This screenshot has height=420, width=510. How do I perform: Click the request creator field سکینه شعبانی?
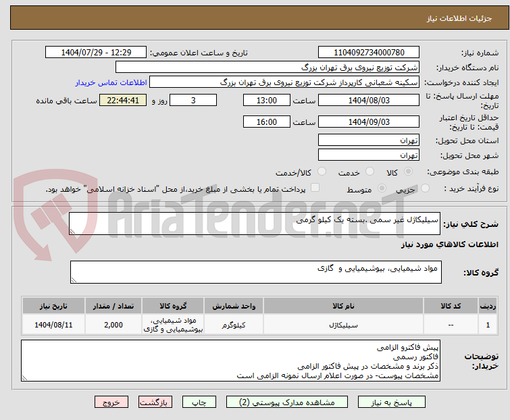click(x=284, y=82)
